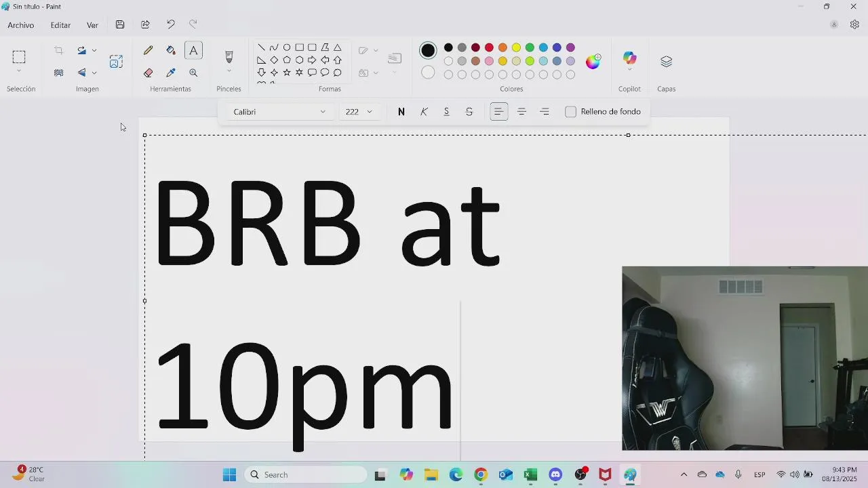Select the Magnifier zoom tool
868x488 pixels.
193,73
